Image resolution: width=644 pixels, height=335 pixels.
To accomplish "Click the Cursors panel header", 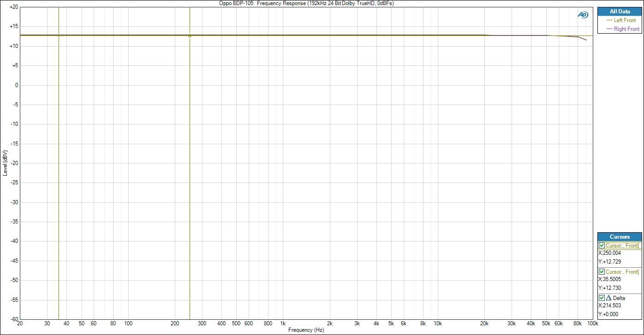I will tap(619, 237).
